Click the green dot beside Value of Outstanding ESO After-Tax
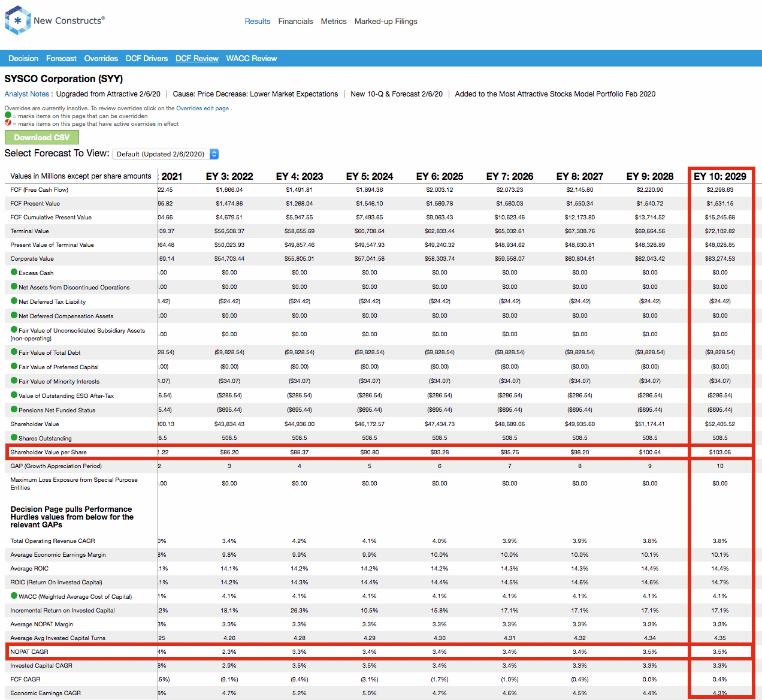The width and height of the screenshot is (762, 700). tap(14, 395)
